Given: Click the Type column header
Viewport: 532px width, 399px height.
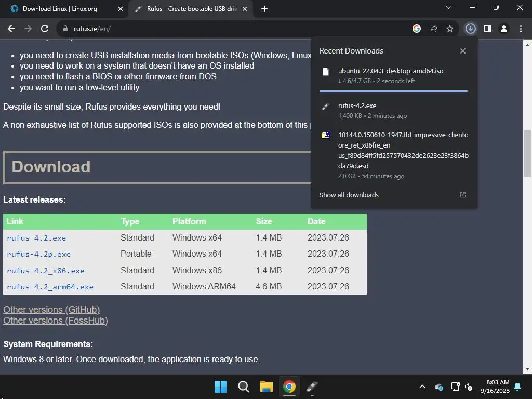Looking at the screenshot, I should [130, 221].
